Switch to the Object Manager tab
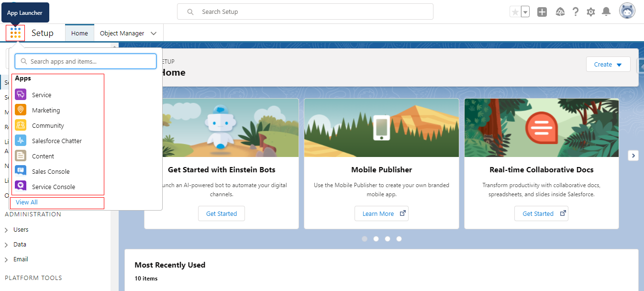The image size is (644, 291). (x=122, y=33)
